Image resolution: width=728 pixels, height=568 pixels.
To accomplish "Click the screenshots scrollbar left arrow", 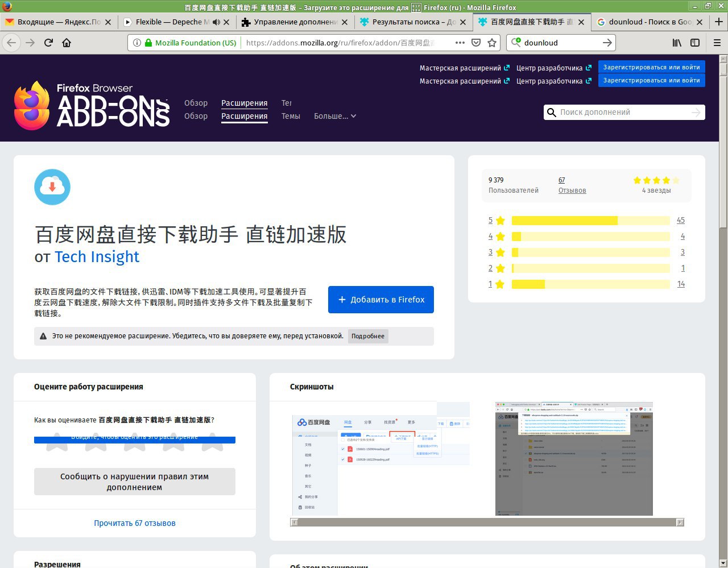I will click(x=294, y=522).
